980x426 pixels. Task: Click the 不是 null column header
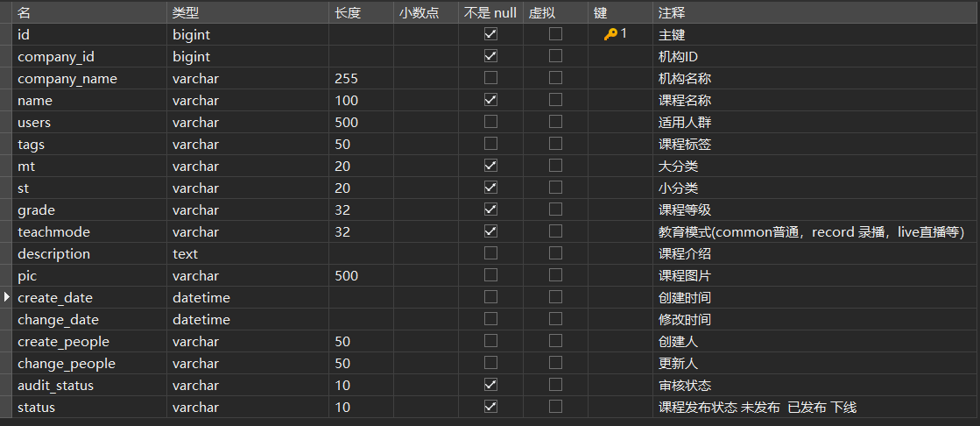490,12
